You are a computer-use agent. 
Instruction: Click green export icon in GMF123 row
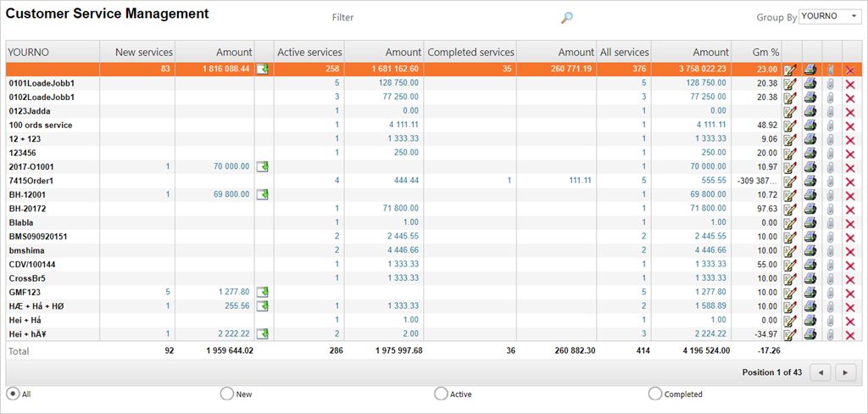coord(263,292)
